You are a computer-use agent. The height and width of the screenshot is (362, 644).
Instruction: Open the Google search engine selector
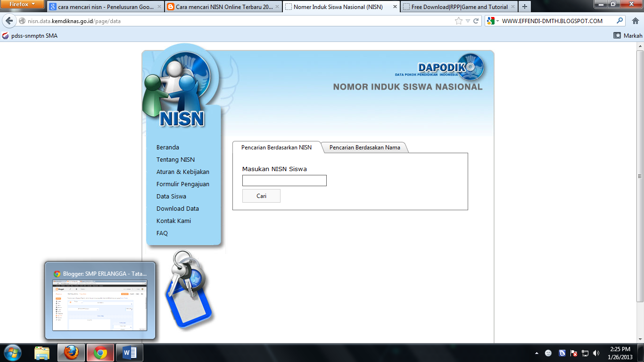click(x=493, y=21)
